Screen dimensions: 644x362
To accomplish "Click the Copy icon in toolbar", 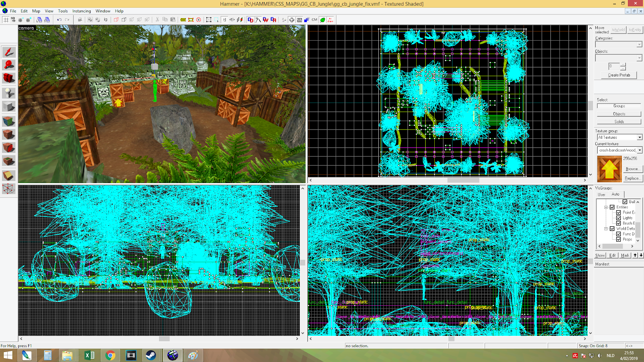I will [x=165, y=20].
